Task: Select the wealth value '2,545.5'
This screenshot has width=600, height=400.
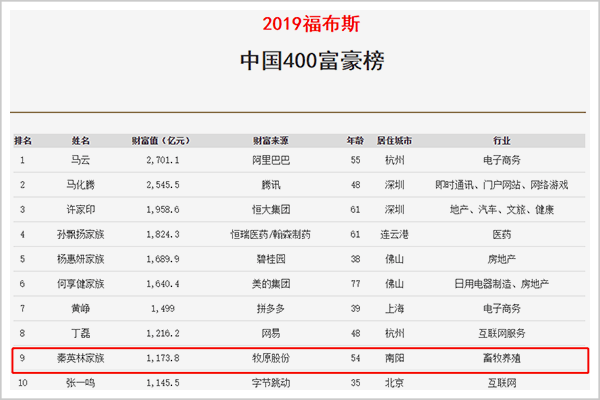Action: [x=163, y=184]
